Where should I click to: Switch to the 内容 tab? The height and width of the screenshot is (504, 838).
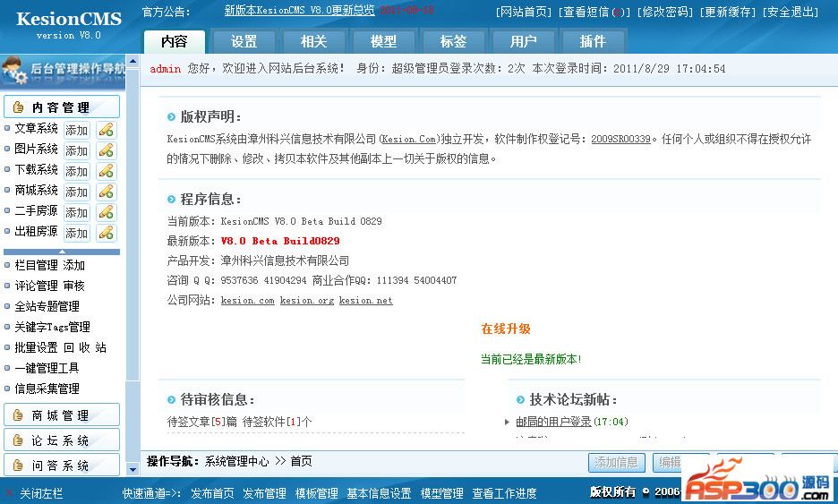click(x=175, y=42)
